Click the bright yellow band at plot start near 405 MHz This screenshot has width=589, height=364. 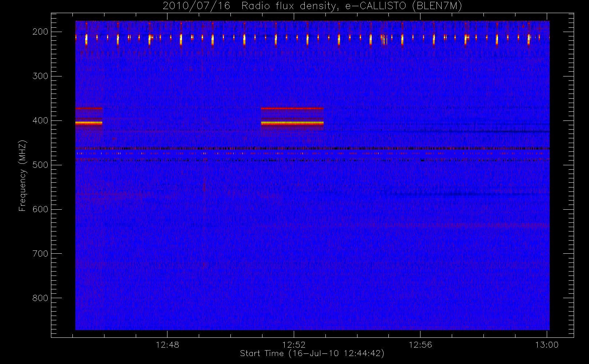pos(89,123)
